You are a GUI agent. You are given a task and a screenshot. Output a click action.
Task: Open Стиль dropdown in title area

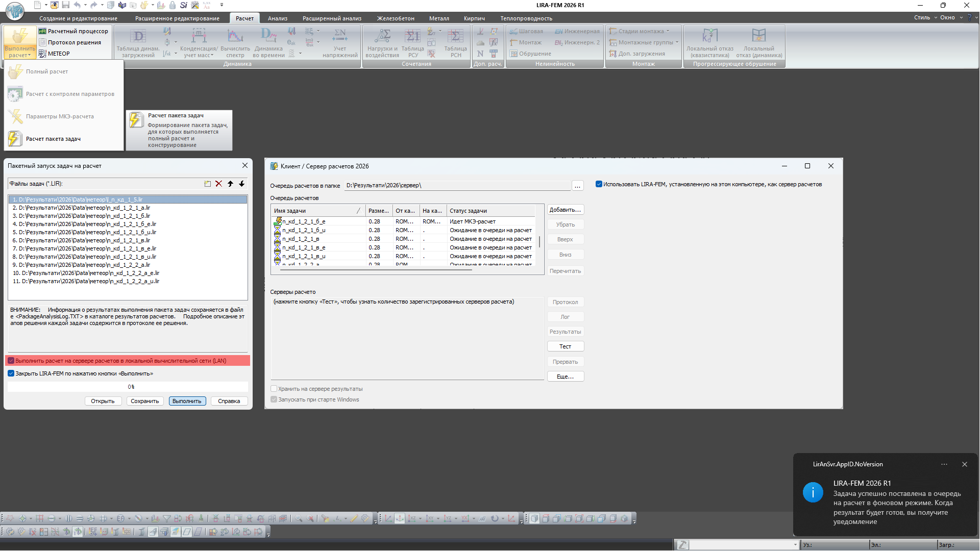point(925,17)
